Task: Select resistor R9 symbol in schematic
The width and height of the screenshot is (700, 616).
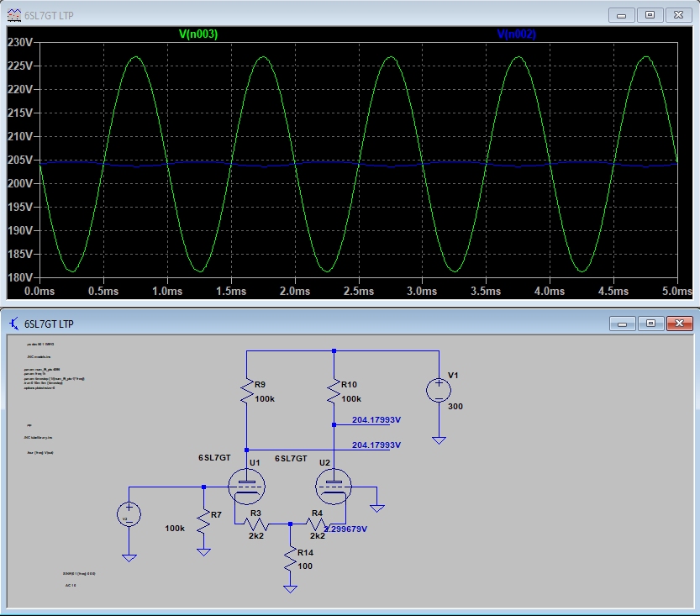Action: pos(246,392)
